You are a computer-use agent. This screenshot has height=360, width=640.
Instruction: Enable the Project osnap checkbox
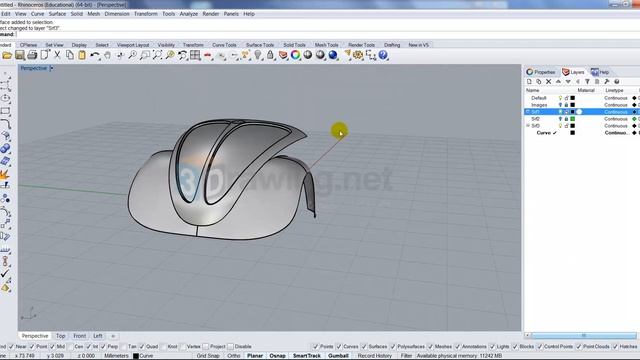coord(206,347)
